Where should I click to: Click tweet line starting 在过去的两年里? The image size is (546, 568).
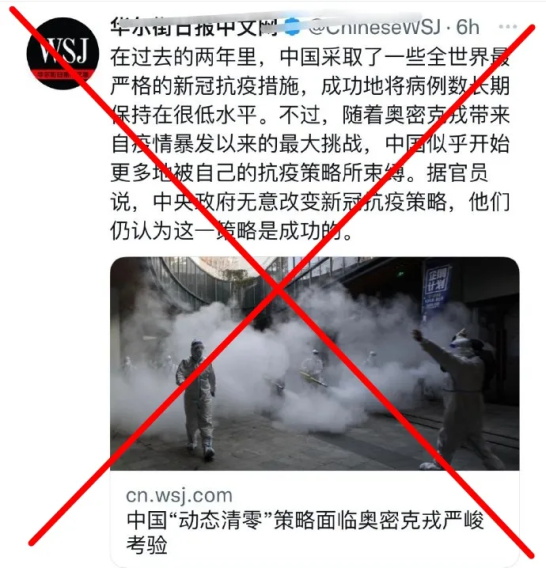pyautogui.click(x=310, y=57)
